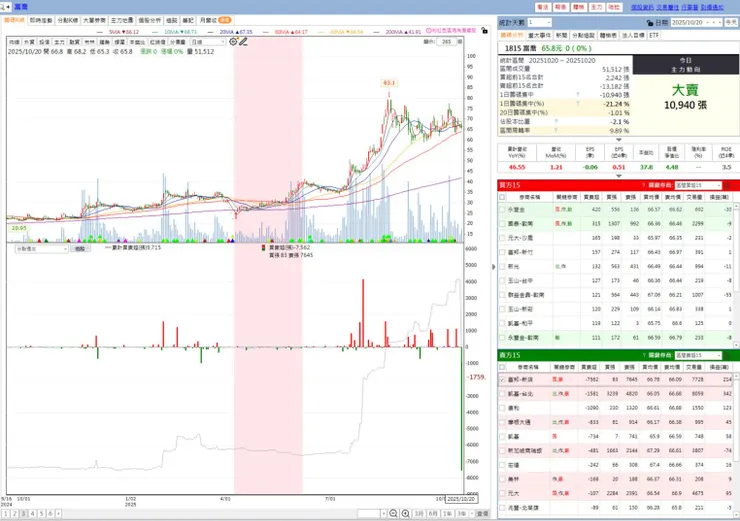Click help icon in 買方15 header
The height and width of the screenshot is (521, 740).
[x=644, y=185]
